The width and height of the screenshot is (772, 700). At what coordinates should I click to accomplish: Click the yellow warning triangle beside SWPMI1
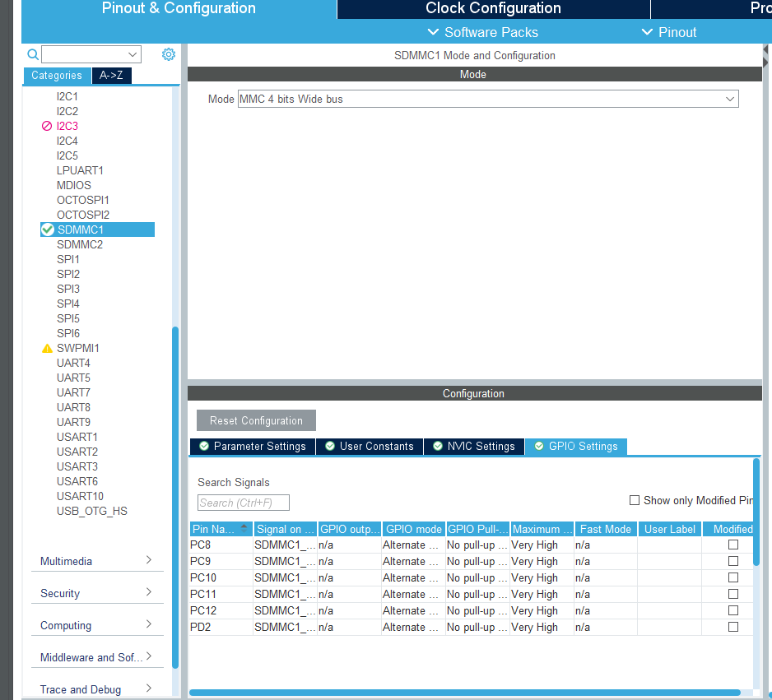point(47,348)
